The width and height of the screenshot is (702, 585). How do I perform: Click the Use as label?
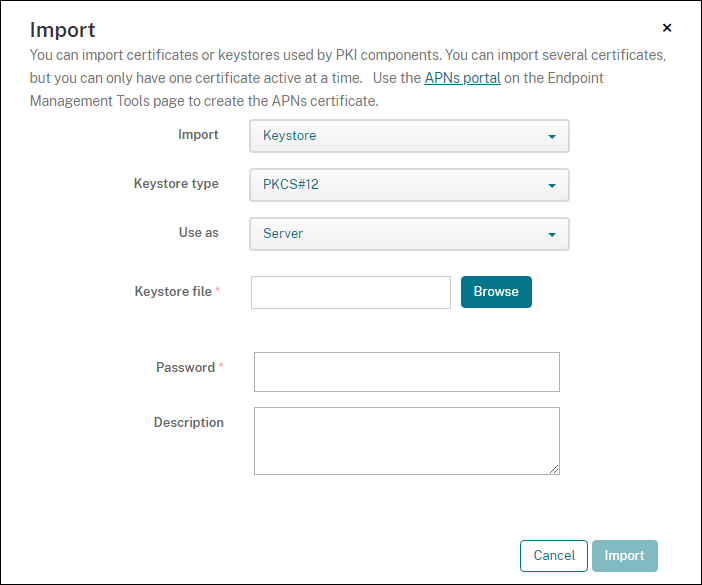[198, 232]
